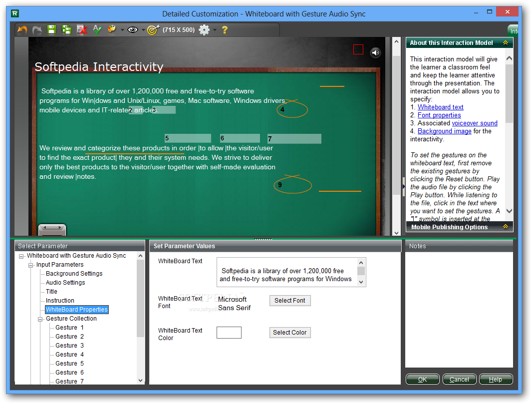Click gesture circle number 9 on whiteboard
This screenshot has width=532, height=404.
point(292,184)
